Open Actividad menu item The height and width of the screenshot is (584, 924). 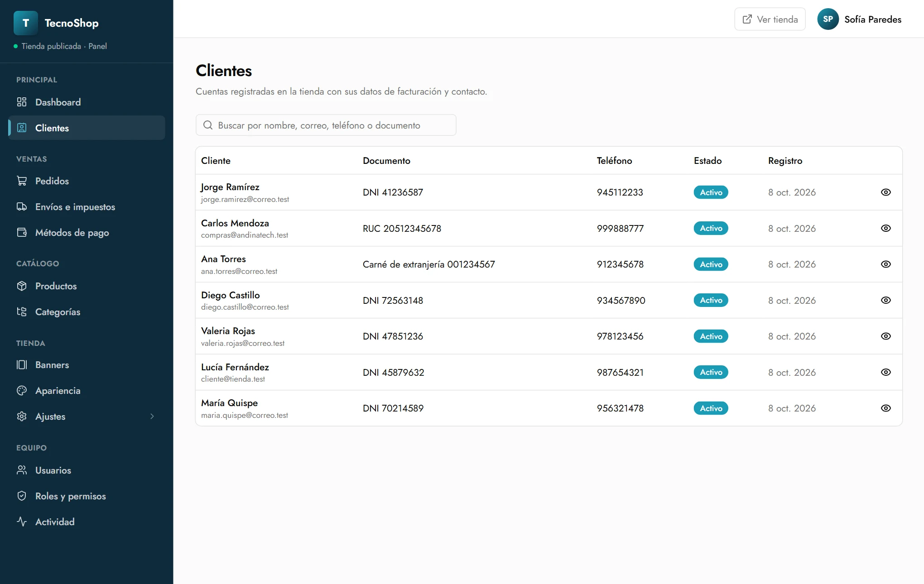coord(87,522)
